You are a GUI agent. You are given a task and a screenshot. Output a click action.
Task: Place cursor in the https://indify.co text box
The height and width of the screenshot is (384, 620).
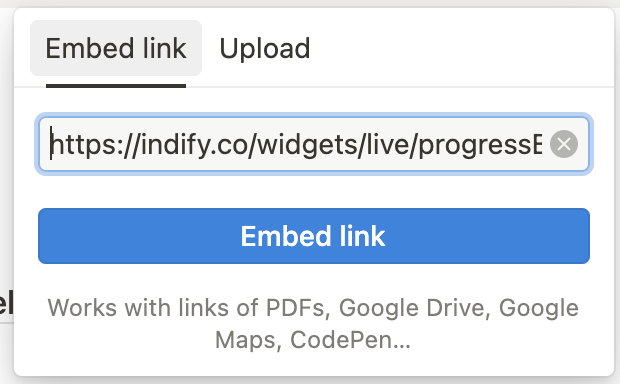click(x=314, y=144)
